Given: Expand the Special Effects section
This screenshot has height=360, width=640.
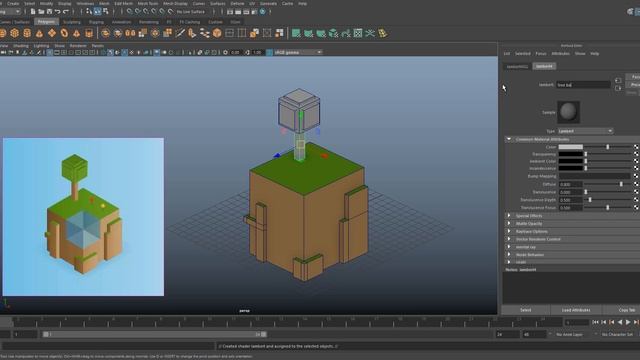Looking at the screenshot, I should click(x=509, y=216).
